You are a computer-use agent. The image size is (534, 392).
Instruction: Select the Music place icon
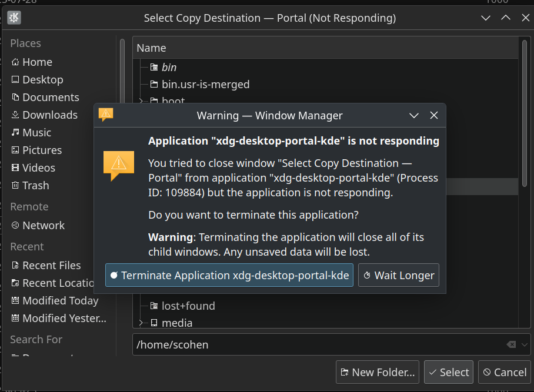coord(15,133)
